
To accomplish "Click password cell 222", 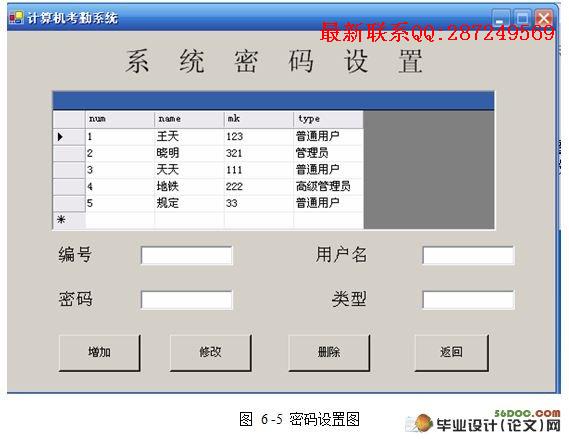I will 259,187.
